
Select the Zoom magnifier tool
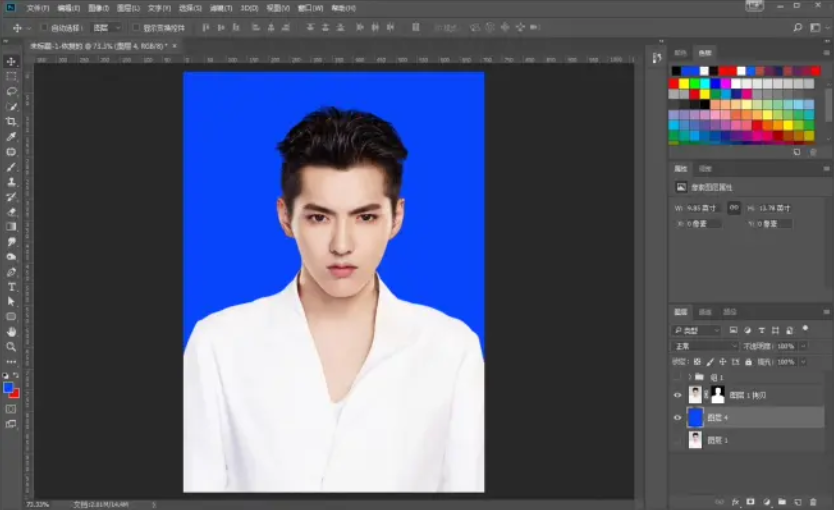pos(11,346)
